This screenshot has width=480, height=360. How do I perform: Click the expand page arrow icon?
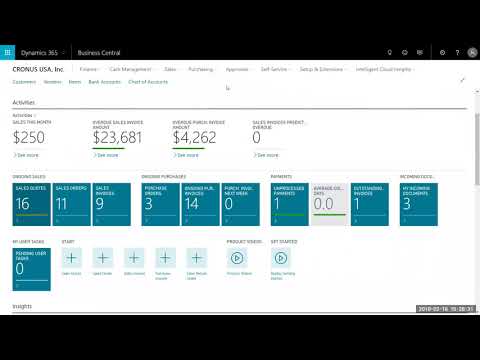(x=462, y=80)
